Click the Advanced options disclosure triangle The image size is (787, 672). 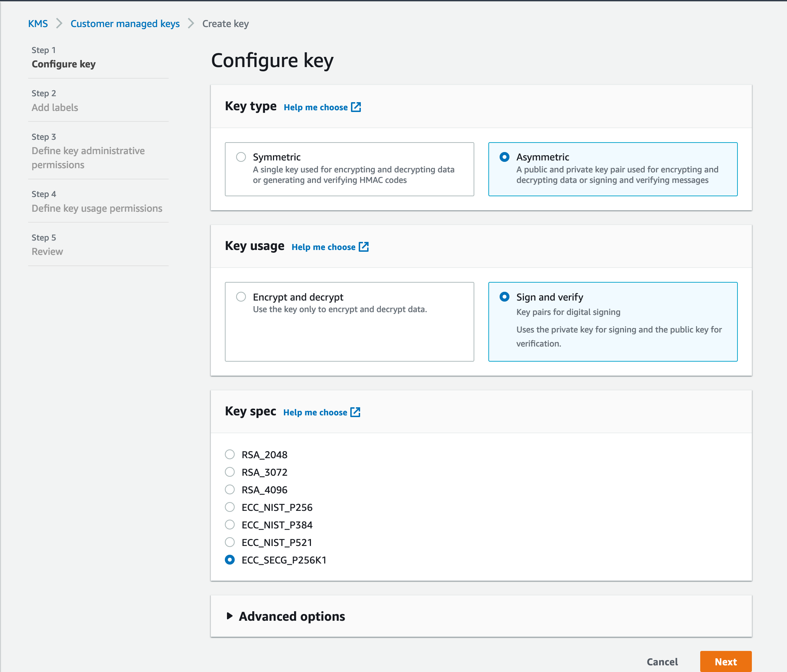tap(229, 616)
